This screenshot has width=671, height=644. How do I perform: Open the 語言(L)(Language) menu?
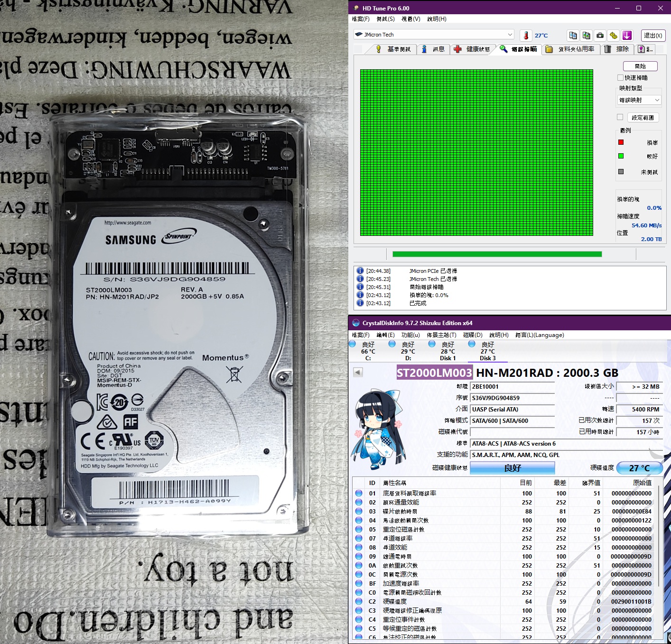coord(540,335)
